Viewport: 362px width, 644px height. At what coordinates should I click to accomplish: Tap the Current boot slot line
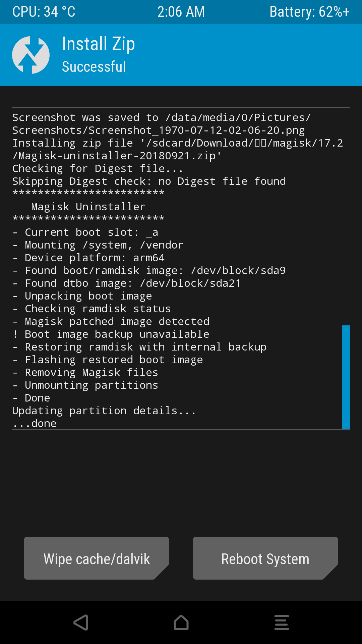(85, 232)
